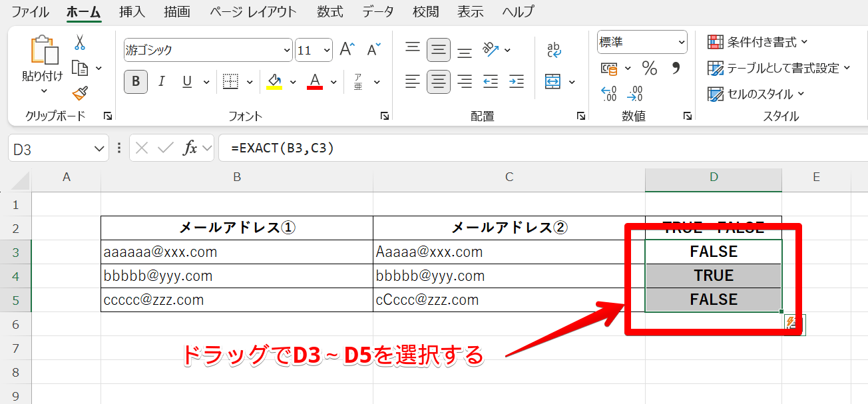This screenshot has height=404, width=868.
Task: Click the Merge and Center icon
Action: coord(552,82)
